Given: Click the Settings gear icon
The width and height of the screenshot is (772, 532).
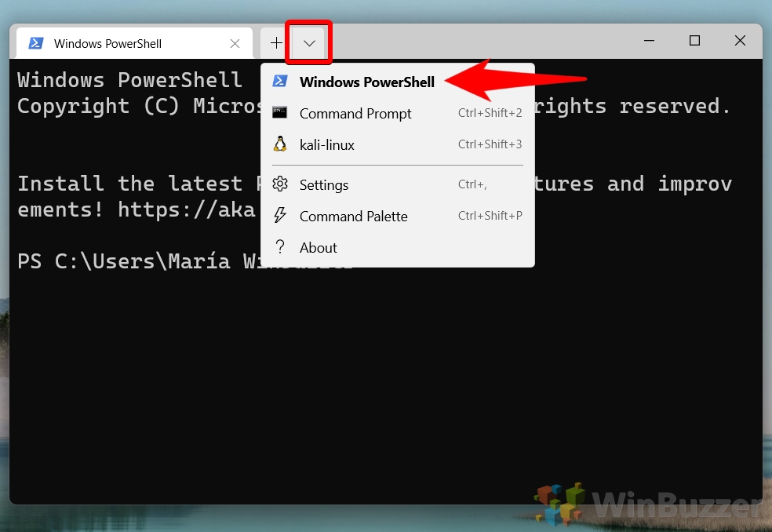Looking at the screenshot, I should coord(280,184).
